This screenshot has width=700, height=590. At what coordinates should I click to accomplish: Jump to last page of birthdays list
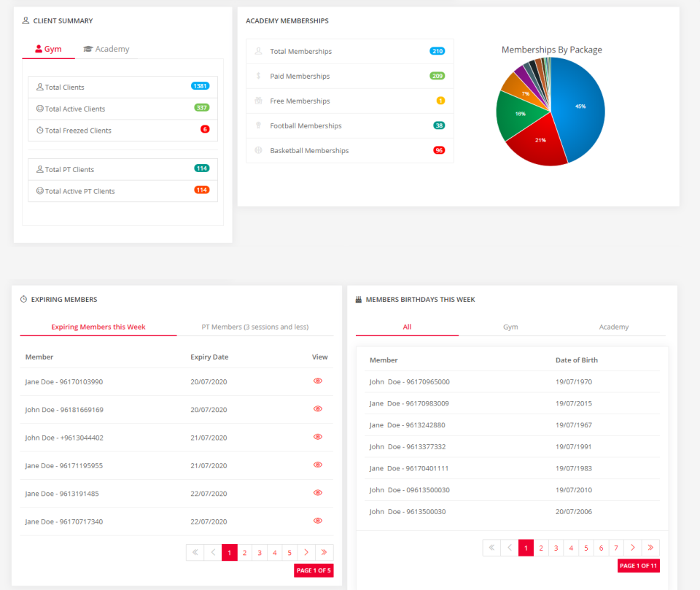(650, 548)
